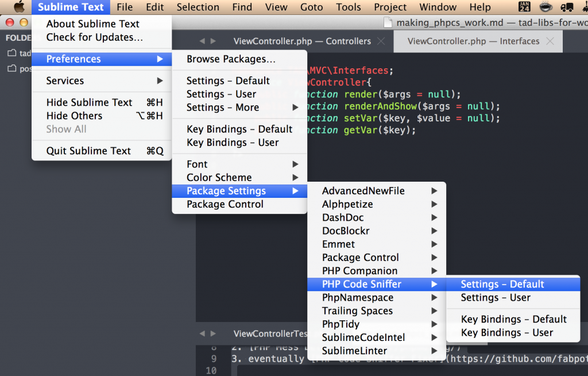The width and height of the screenshot is (588, 376).
Task: Open Key Bindings – Default in Preferences submenu
Action: pyautogui.click(x=239, y=129)
